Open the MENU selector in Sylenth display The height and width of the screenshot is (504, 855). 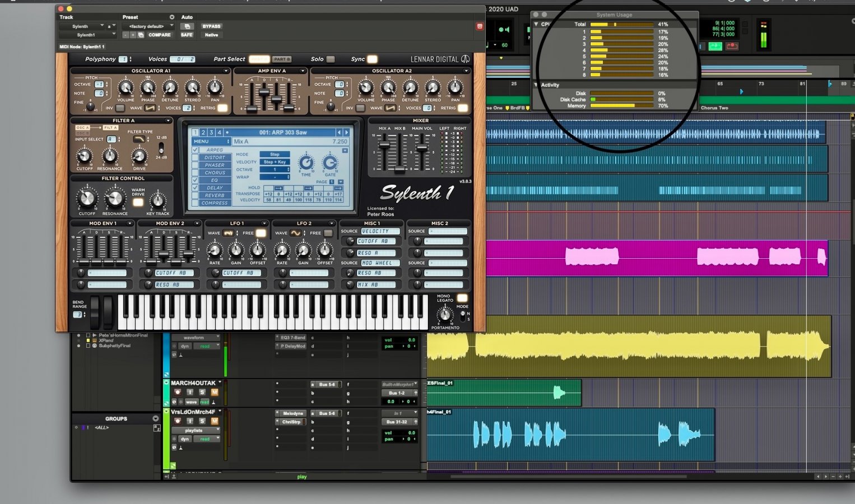tap(211, 142)
